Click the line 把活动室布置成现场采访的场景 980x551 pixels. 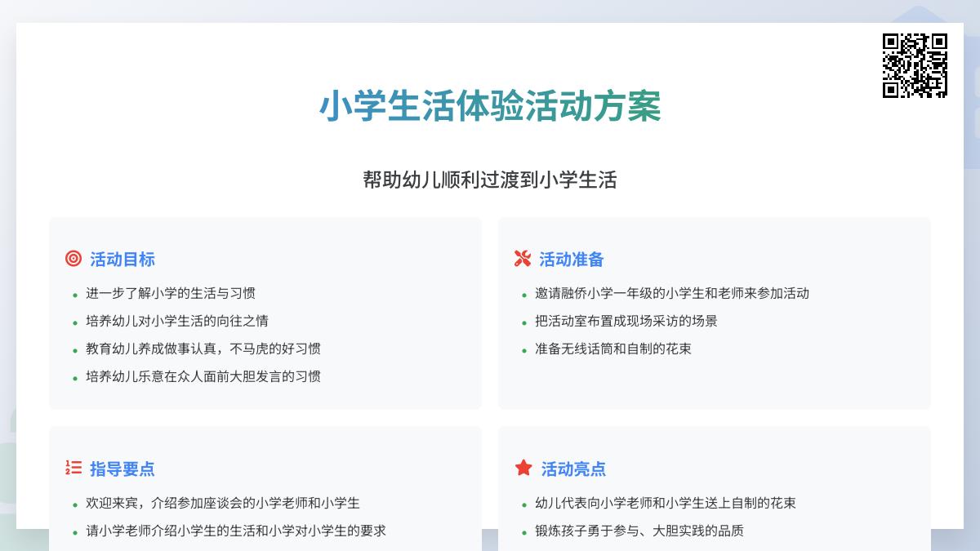click(x=626, y=321)
